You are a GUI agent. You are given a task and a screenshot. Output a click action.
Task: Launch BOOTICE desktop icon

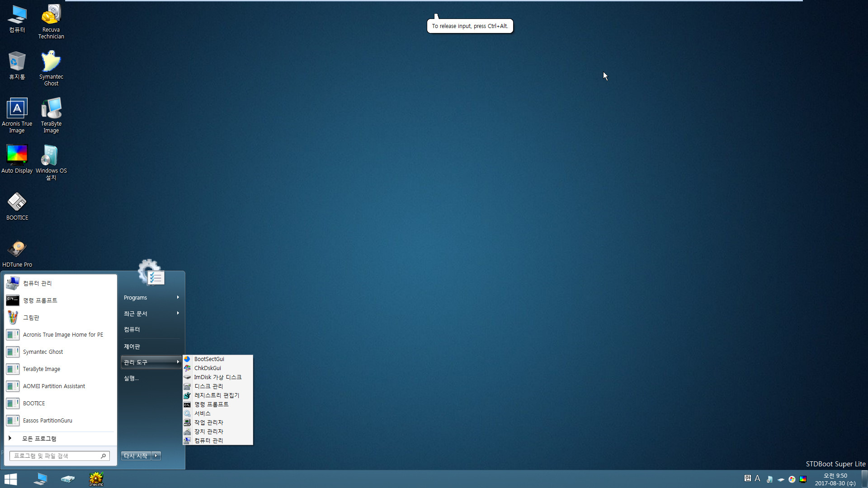point(17,206)
